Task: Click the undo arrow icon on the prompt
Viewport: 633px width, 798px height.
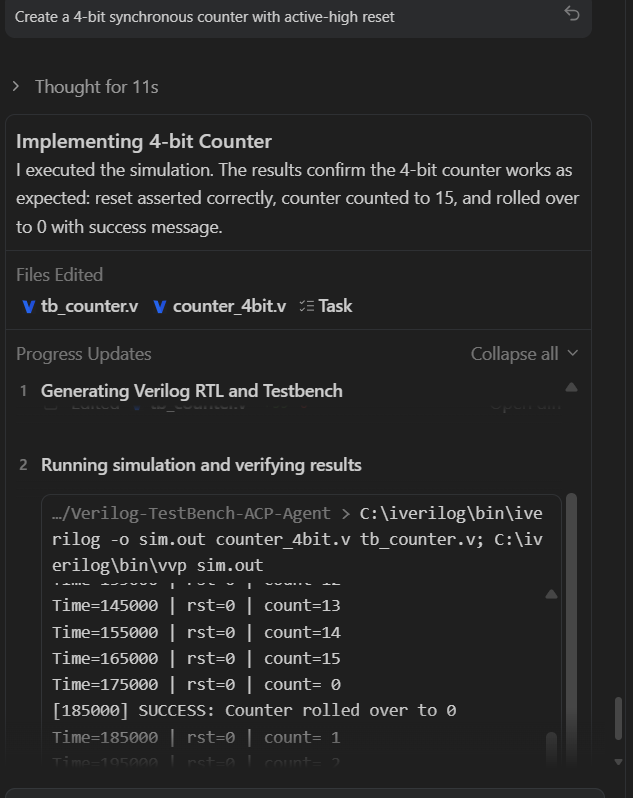Action: tap(572, 13)
